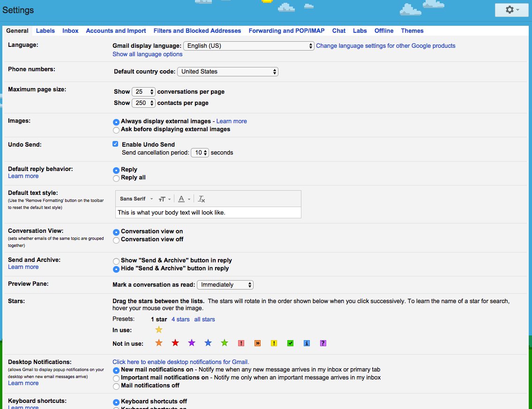This screenshot has width=532, height=409.
Task: Select the yellow star in use
Action: coord(159,330)
